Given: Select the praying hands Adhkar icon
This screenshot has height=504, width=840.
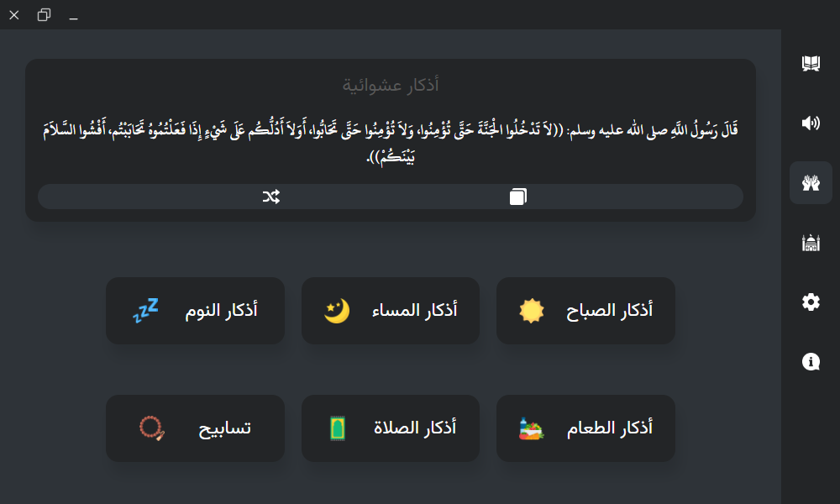Looking at the screenshot, I should pos(811,182).
